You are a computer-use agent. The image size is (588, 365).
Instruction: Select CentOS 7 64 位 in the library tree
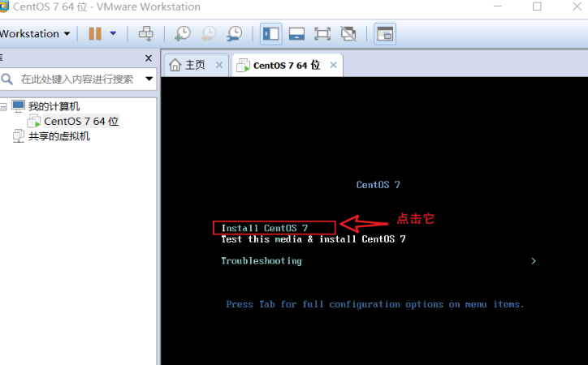click(x=81, y=122)
